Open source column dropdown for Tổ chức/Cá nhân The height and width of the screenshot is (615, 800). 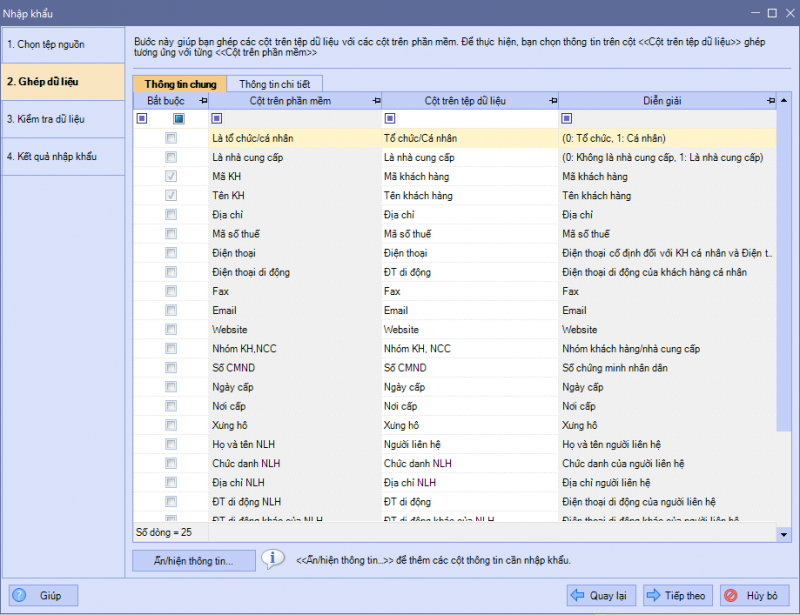pos(470,138)
